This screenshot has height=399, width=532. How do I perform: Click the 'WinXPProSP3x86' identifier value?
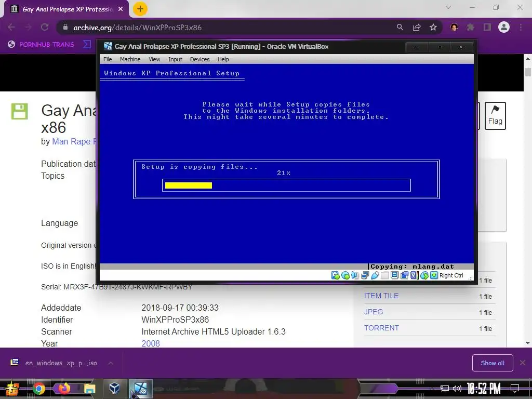coord(175,320)
